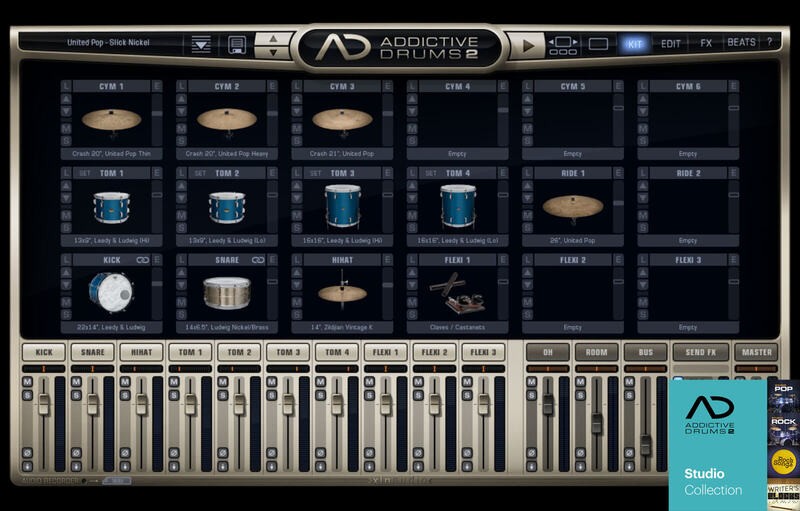The image size is (800, 511).
Task: Click the KICK channel pan slider
Action: [x=44, y=369]
